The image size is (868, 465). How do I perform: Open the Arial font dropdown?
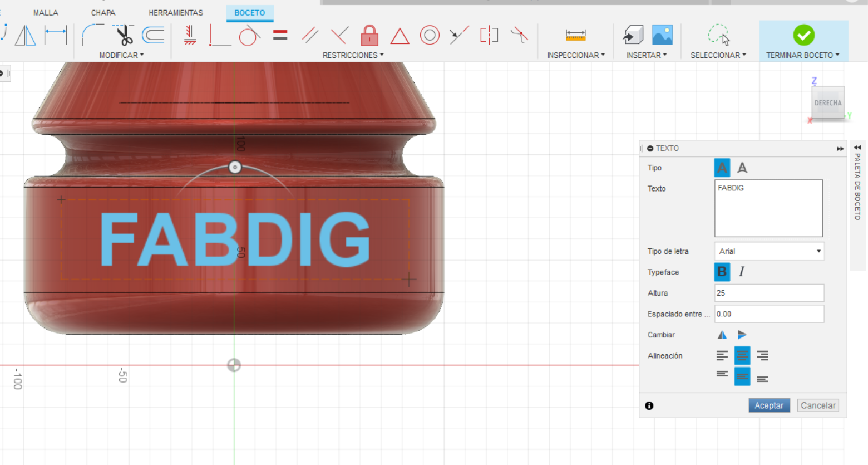point(769,251)
